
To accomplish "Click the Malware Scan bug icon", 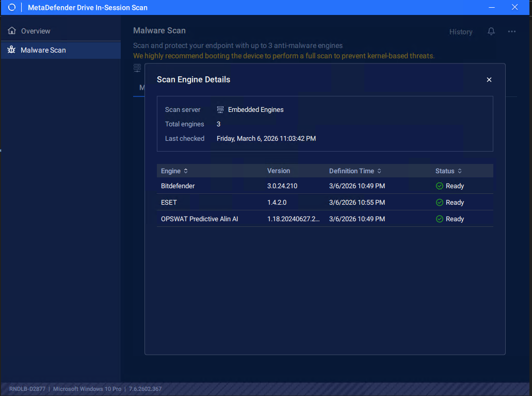I will (12, 50).
